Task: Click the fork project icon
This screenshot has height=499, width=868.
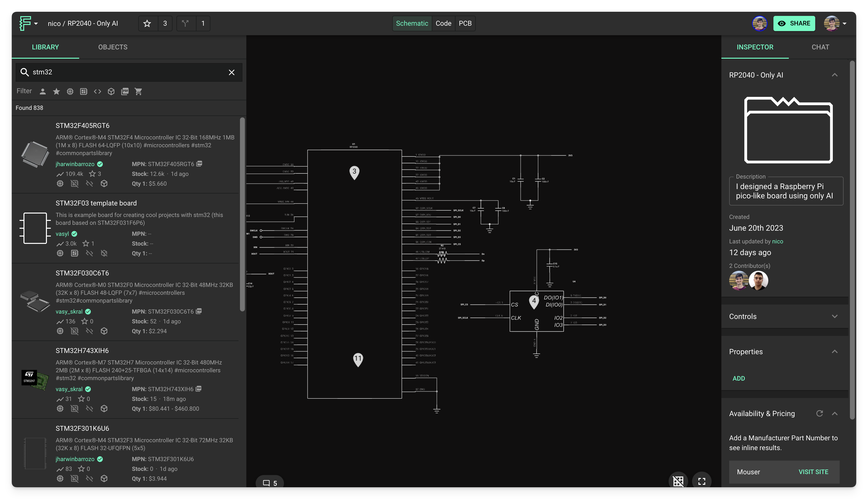Action: tap(185, 23)
